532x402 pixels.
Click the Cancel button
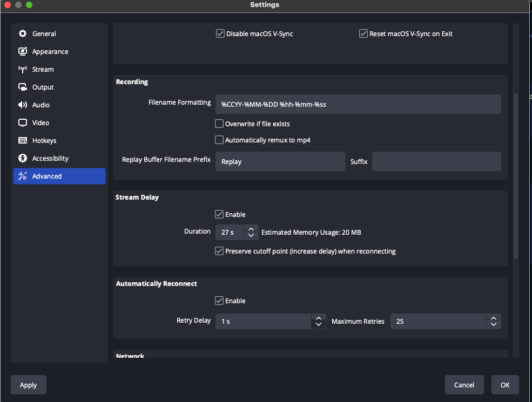tap(464, 385)
